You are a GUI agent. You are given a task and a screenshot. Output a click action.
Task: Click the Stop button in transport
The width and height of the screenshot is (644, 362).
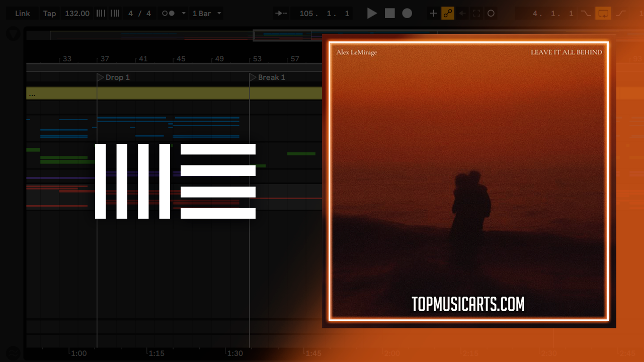pyautogui.click(x=390, y=14)
